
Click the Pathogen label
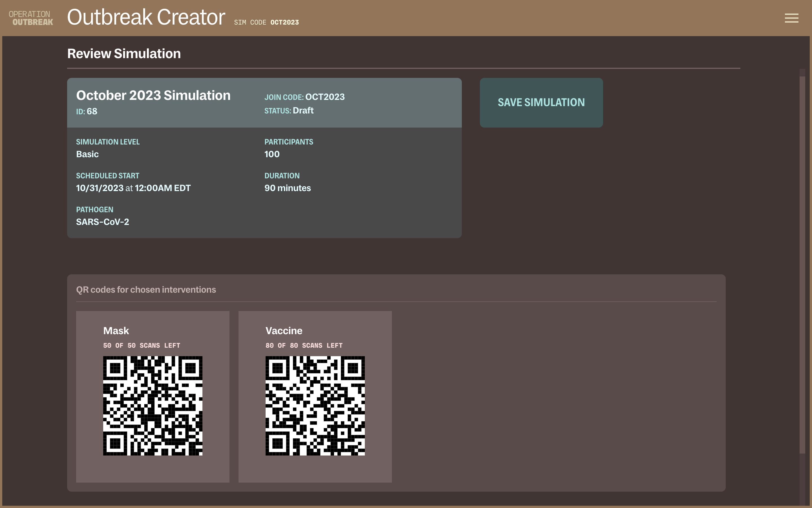pyautogui.click(x=95, y=210)
